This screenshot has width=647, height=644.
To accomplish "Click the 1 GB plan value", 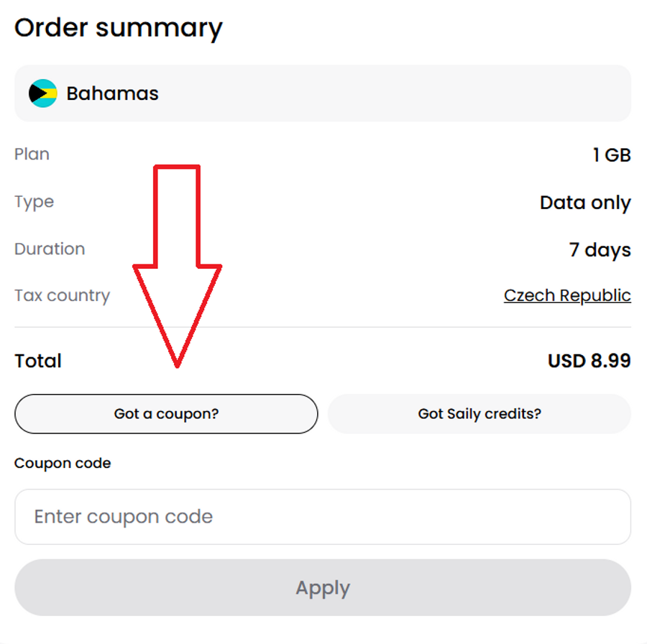I will 612,155.
